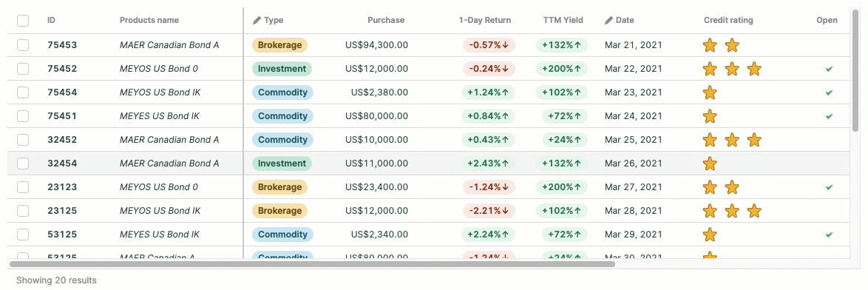
Task: Click the Investment tag in row 75452
Action: (x=282, y=69)
